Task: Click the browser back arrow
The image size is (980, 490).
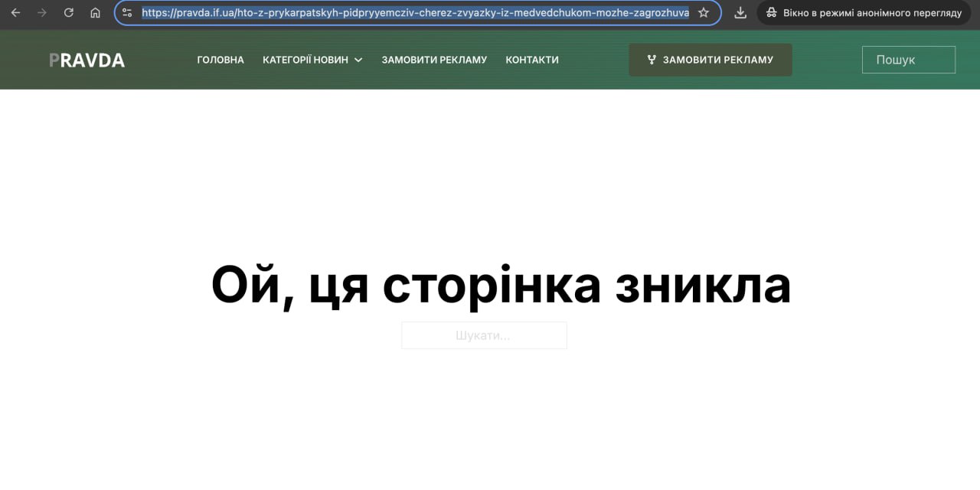Action: [x=15, y=13]
